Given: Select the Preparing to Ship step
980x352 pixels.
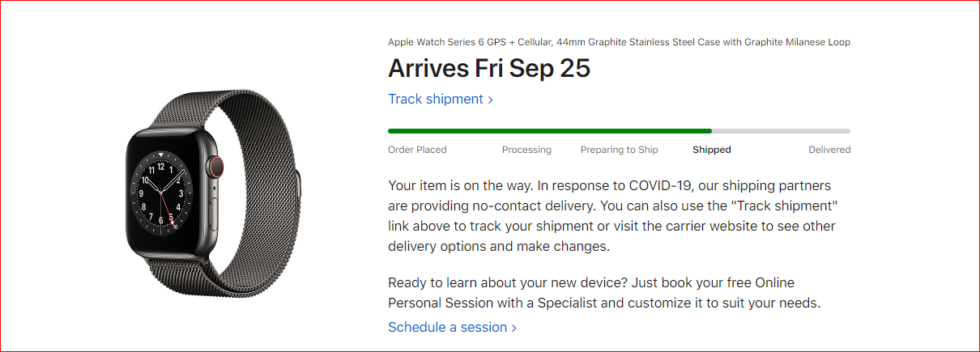Looking at the screenshot, I should click(x=620, y=150).
